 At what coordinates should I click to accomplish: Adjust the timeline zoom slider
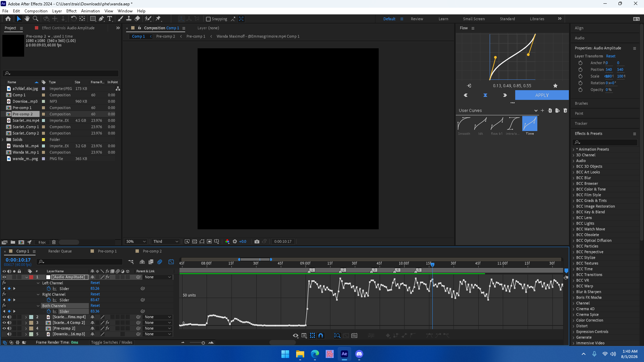pyautogui.click(x=203, y=343)
